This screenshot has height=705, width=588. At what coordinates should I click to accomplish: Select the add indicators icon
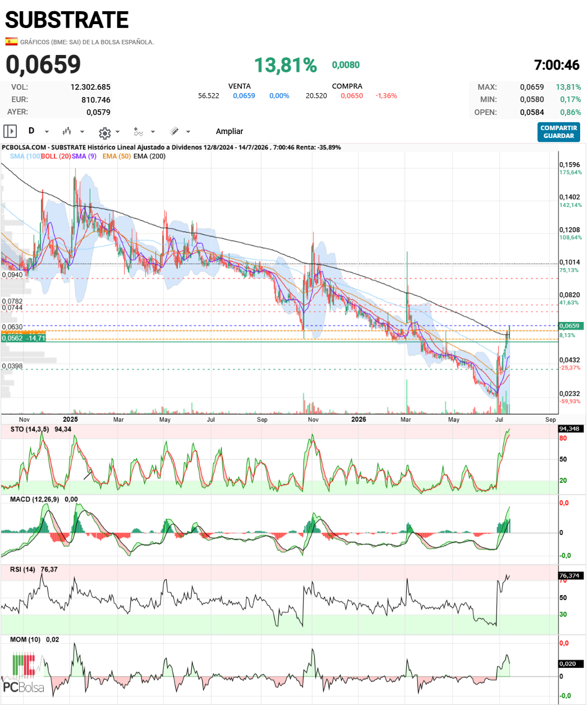(x=138, y=132)
